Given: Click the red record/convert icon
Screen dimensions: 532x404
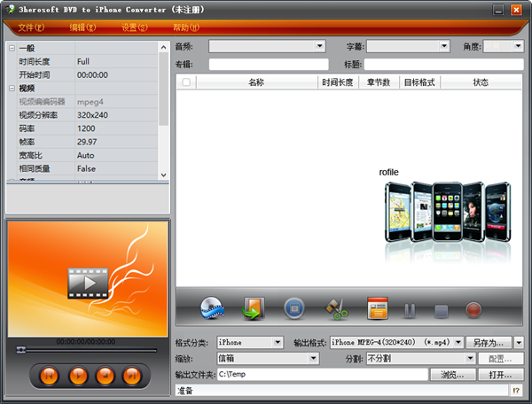Looking at the screenshot, I should click(473, 310).
